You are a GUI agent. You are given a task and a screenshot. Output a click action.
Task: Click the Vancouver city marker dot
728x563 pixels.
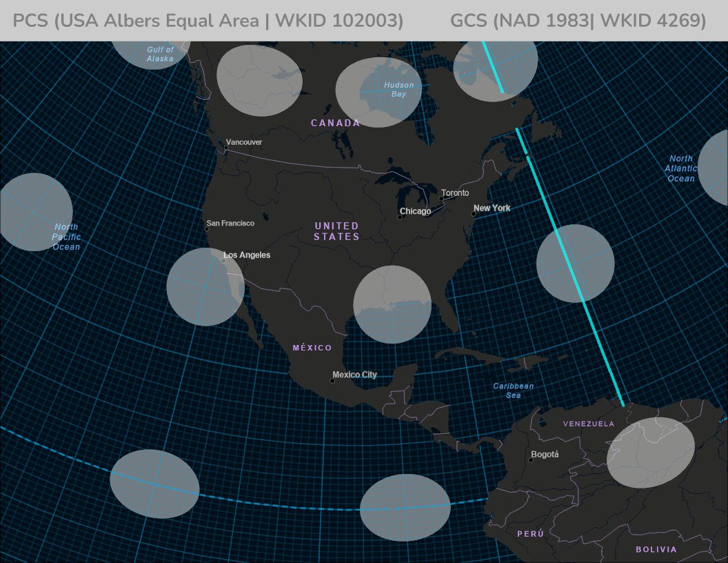point(225,148)
